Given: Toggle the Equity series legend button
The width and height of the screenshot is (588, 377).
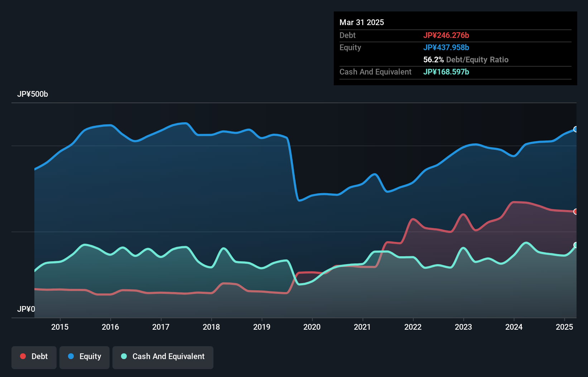Looking at the screenshot, I should (x=85, y=357).
